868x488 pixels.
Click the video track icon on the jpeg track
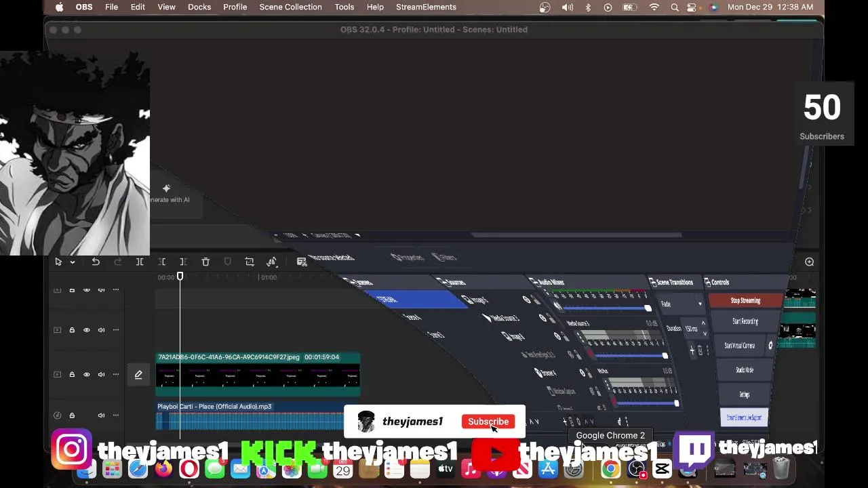57,374
